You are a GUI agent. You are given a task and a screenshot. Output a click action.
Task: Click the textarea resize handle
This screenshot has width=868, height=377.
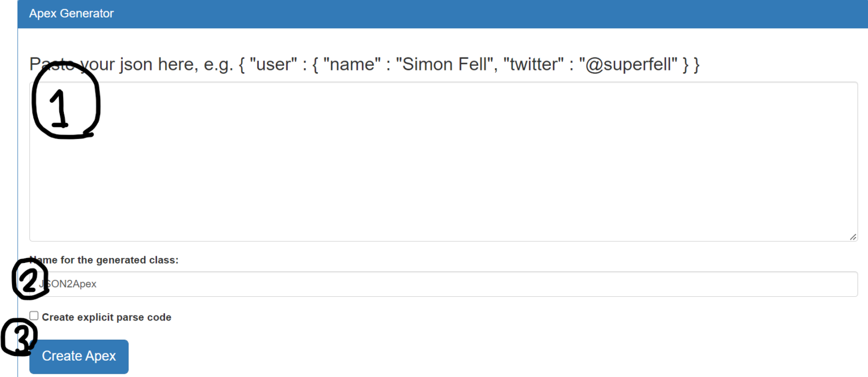pos(852,236)
